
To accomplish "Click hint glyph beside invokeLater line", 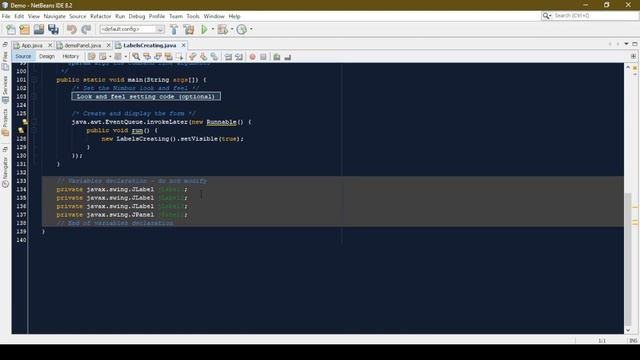I will 25,122.
